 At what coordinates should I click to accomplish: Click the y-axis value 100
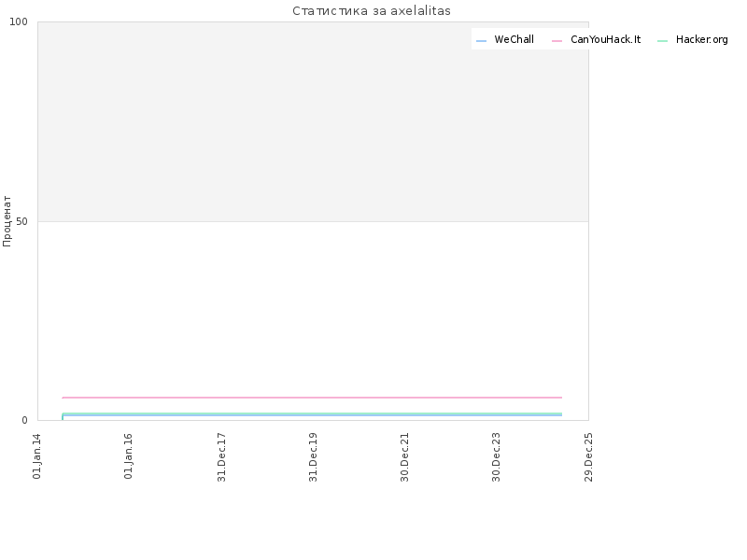pyautogui.click(x=19, y=21)
